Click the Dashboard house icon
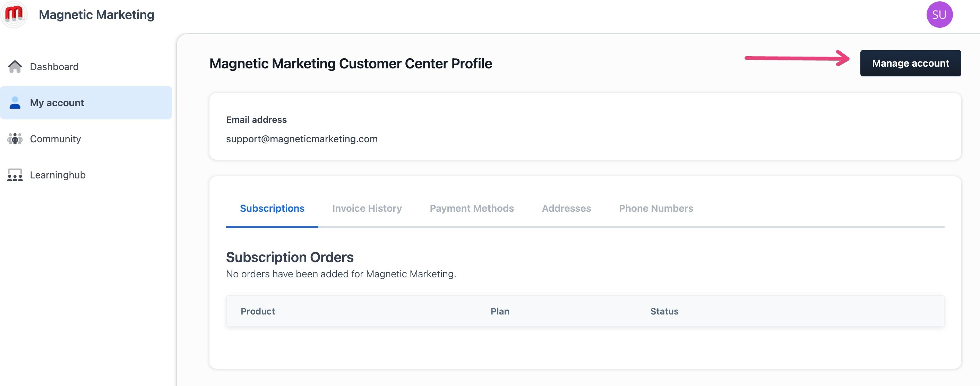 pos(15,67)
